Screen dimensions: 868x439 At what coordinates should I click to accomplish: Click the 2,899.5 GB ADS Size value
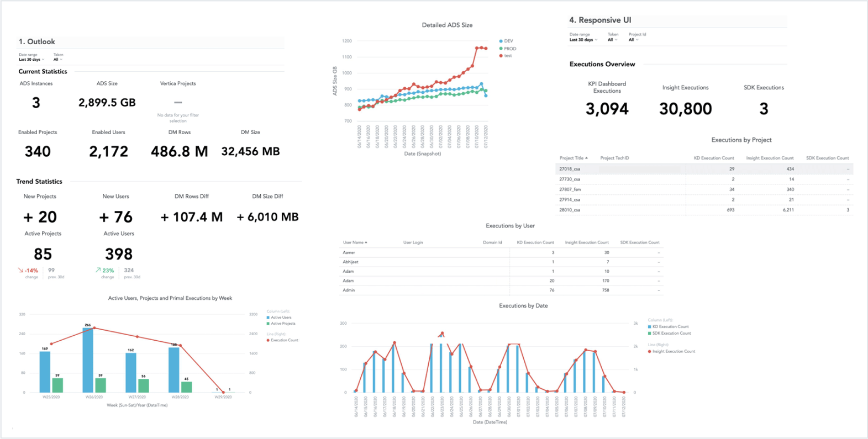tap(107, 103)
